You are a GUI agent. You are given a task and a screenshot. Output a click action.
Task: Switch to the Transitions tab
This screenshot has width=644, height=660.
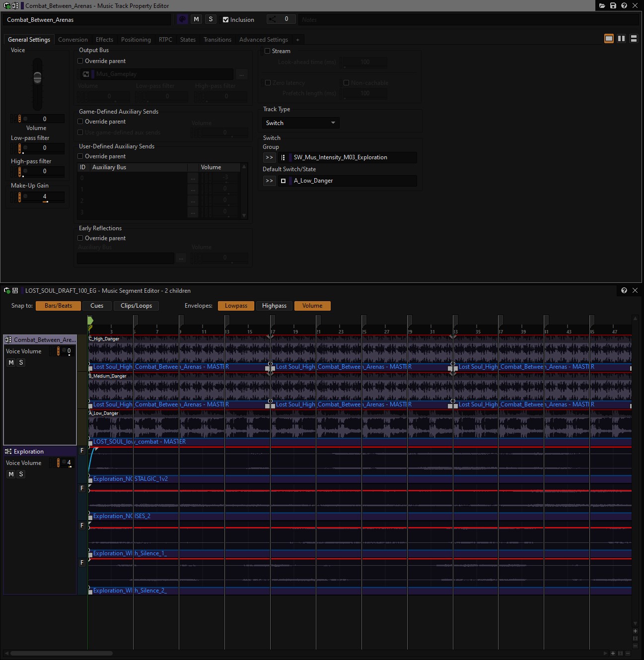[x=217, y=39]
